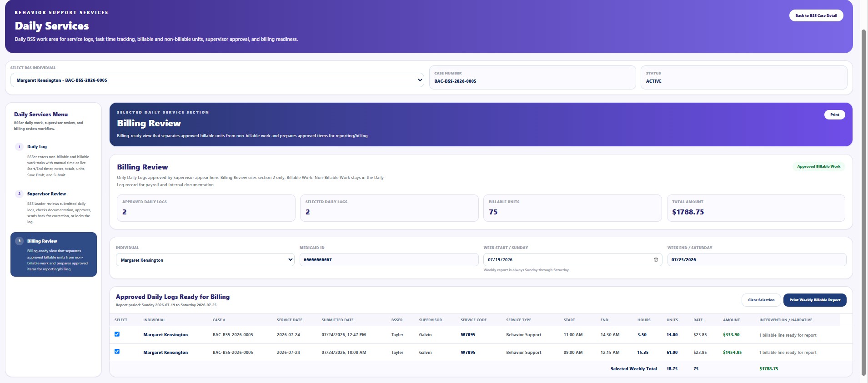
Task: Click amount $1454.85 in second row
Action: 732,353
